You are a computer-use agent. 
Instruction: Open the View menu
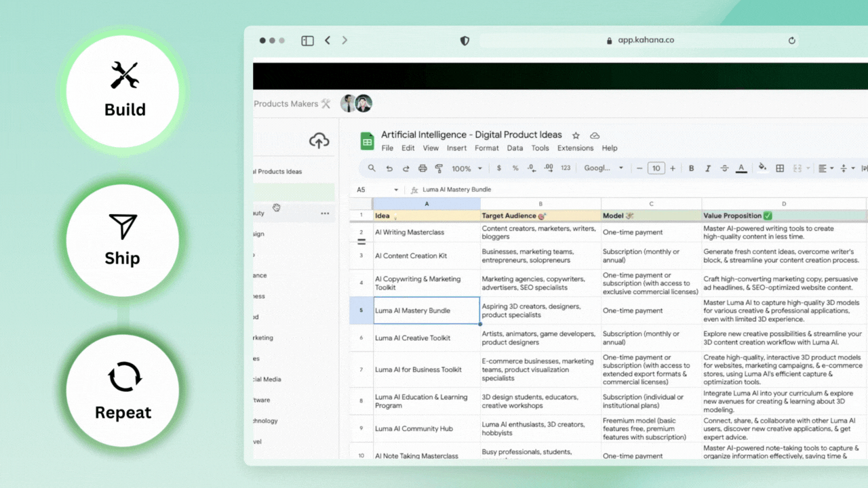tap(431, 148)
